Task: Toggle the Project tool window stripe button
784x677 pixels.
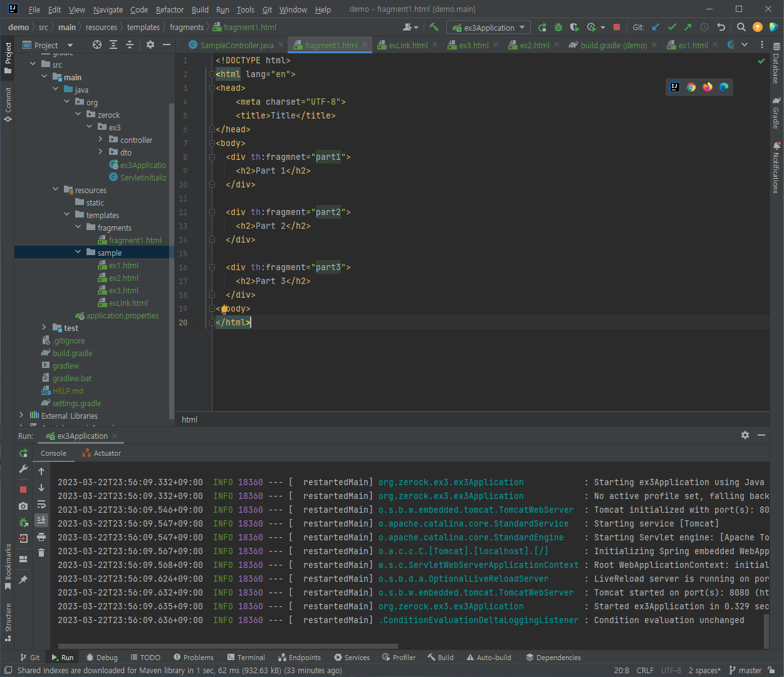Action: (x=8, y=58)
